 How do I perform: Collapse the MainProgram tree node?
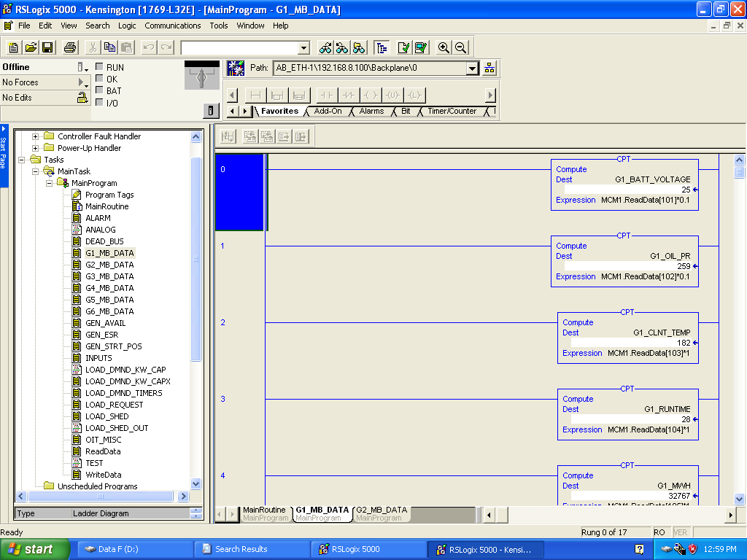49,183
